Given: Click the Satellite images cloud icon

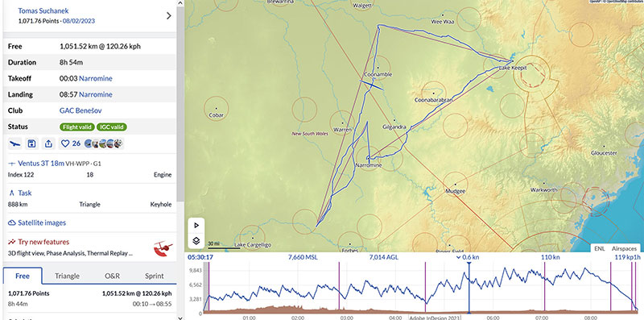Looking at the screenshot, I should (12, 223).
